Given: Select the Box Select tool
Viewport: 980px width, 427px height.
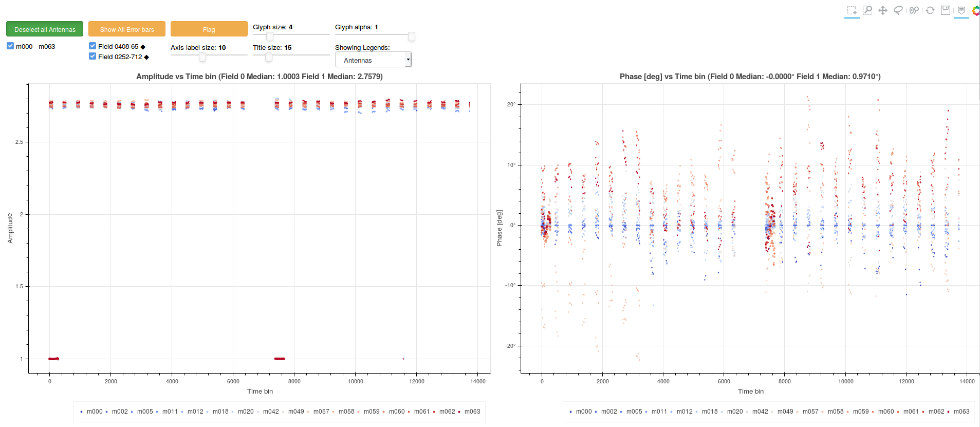Looking at the screenshot, I should coord(852,10).
